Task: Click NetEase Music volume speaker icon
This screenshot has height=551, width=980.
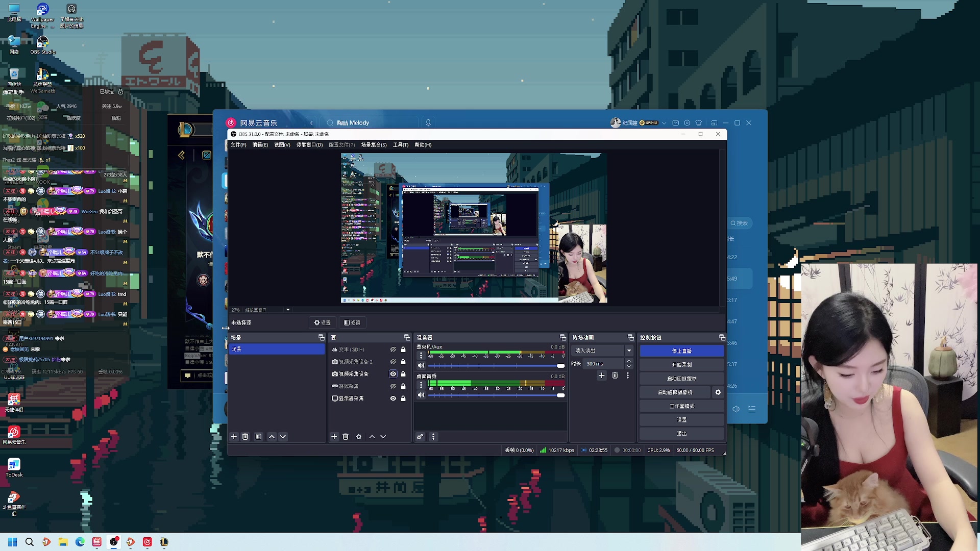Action: click(736, 409)
